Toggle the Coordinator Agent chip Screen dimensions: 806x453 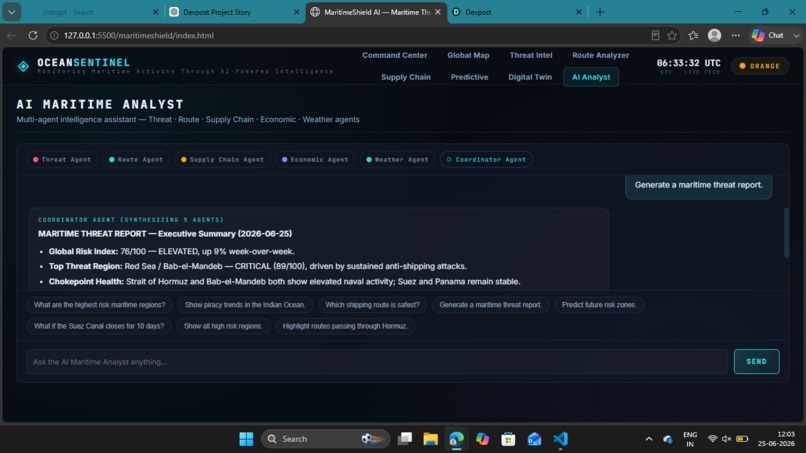486,160
